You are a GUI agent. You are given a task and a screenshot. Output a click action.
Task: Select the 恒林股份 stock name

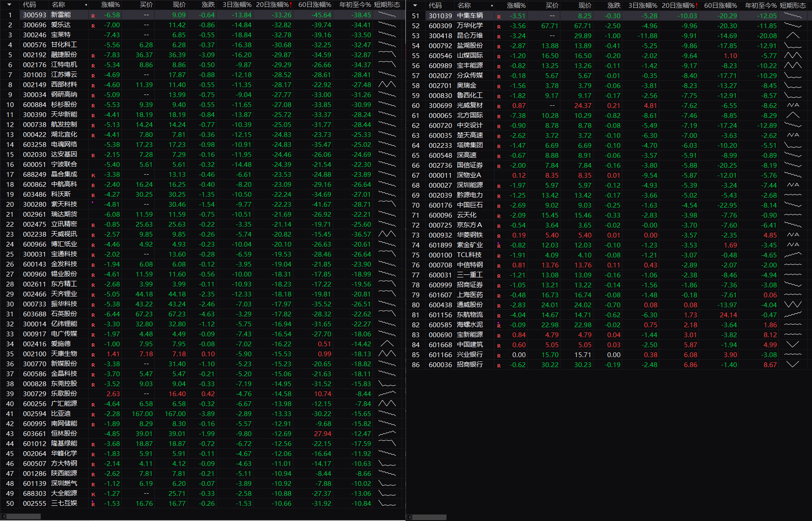point(64,433)
